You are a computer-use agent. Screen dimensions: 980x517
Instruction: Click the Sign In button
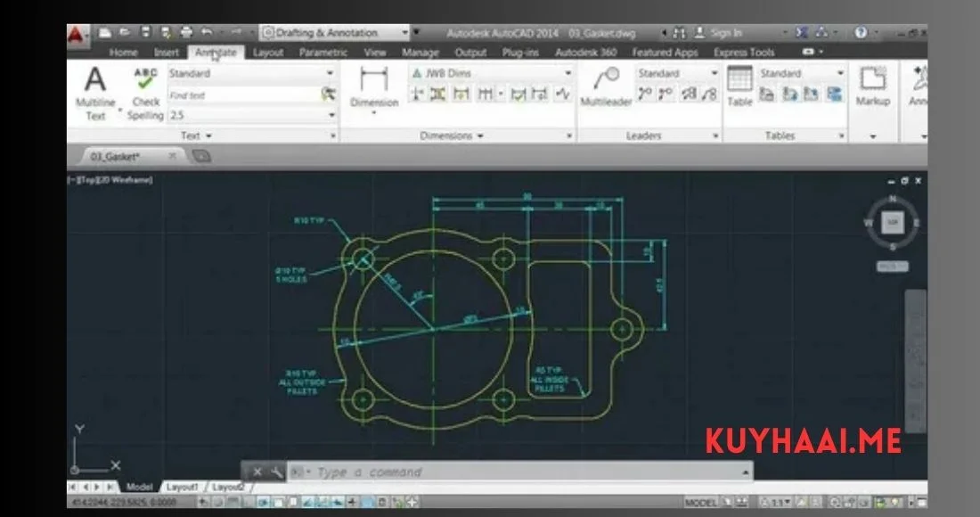click(x=719, y=32)
